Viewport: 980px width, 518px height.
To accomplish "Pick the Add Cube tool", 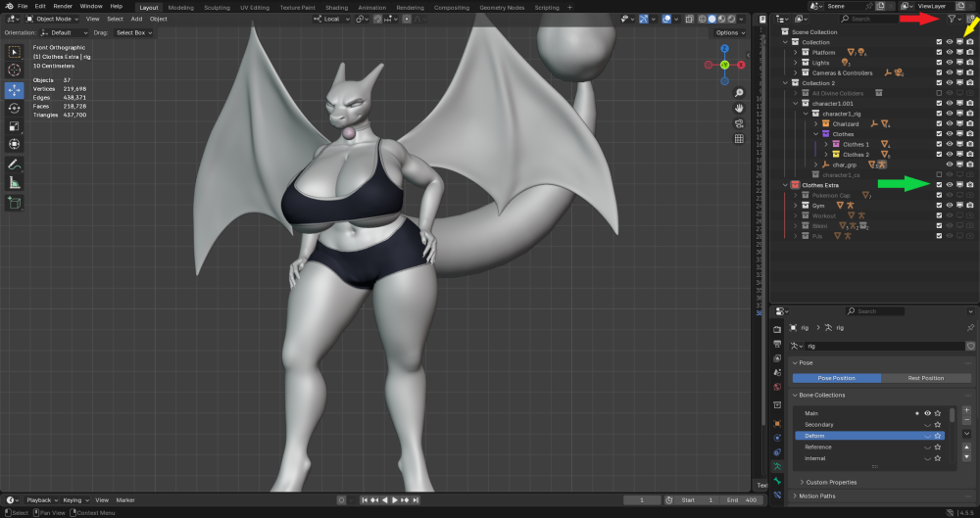I will [x=15, y=203].
